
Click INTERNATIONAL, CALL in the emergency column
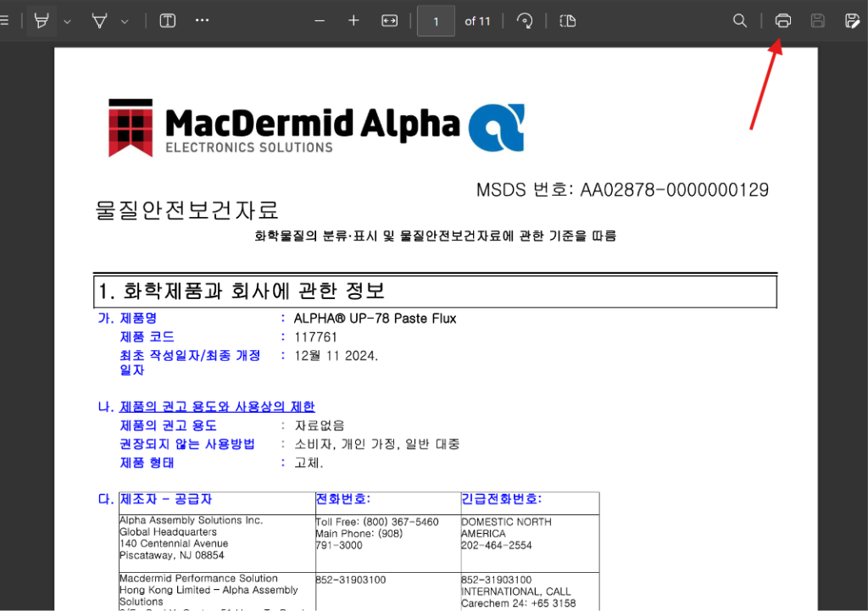(515, 592)
